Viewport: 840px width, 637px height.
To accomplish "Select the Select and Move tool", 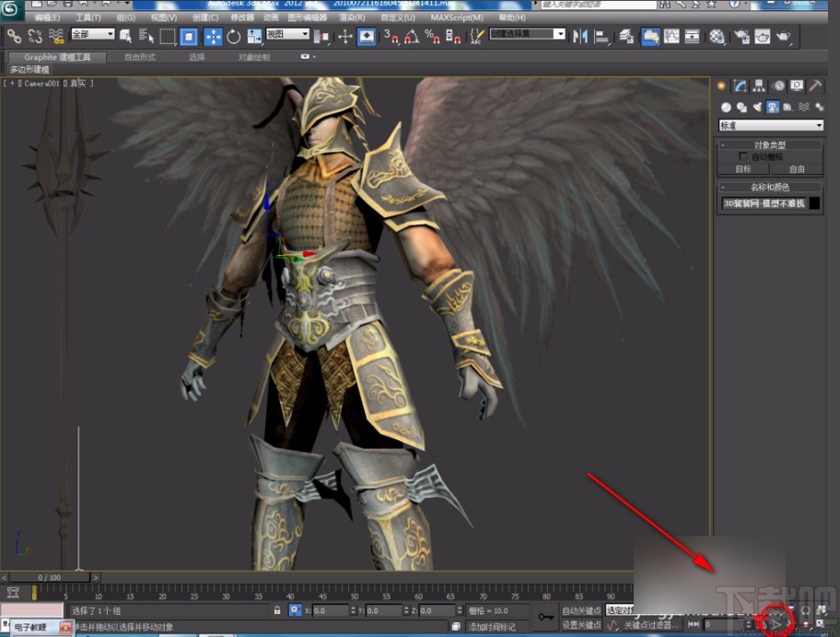I will pos(213,37).
